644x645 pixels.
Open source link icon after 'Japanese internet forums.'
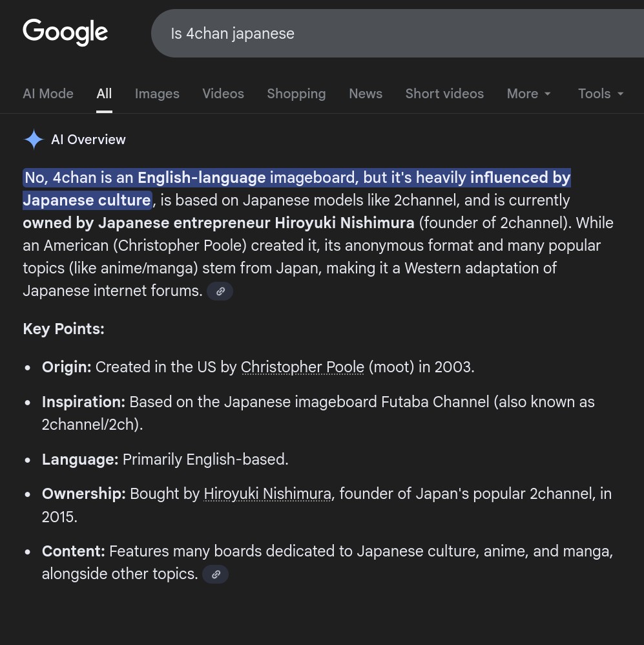tap(220, 291)
